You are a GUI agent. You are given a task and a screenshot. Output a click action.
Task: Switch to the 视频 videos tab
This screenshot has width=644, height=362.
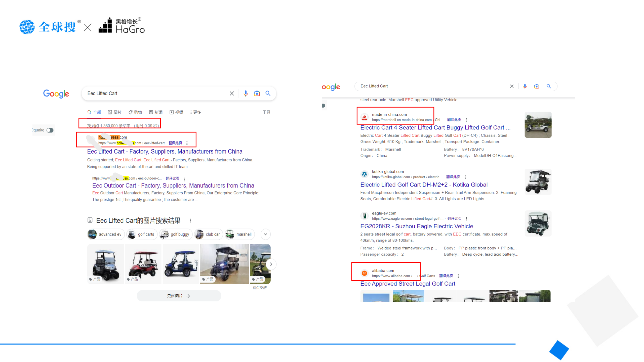pyautogui.click(x=176, y=112)
